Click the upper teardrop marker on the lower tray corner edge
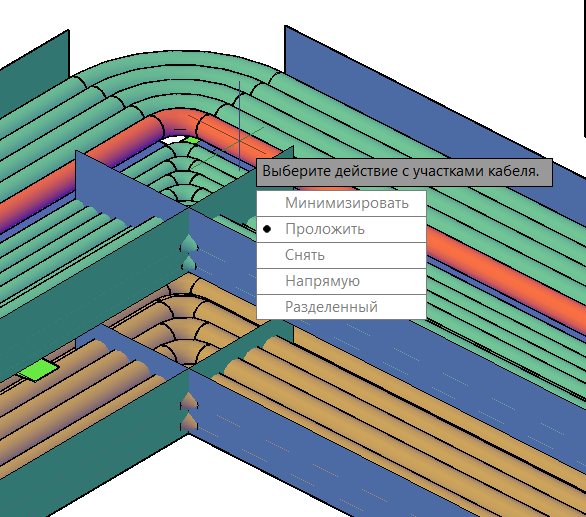Image resolution: width=586 pixels, height=517 pixels. (189, 402)
